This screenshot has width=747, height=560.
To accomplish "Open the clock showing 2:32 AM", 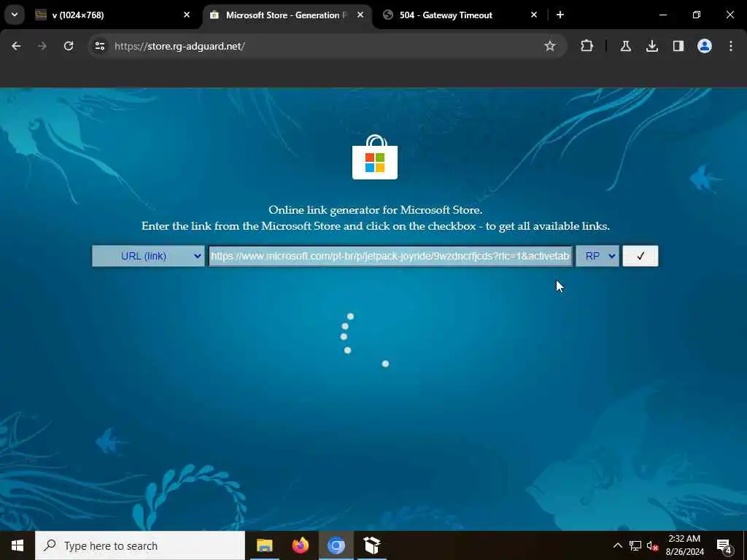I will [x=684, y=545].
